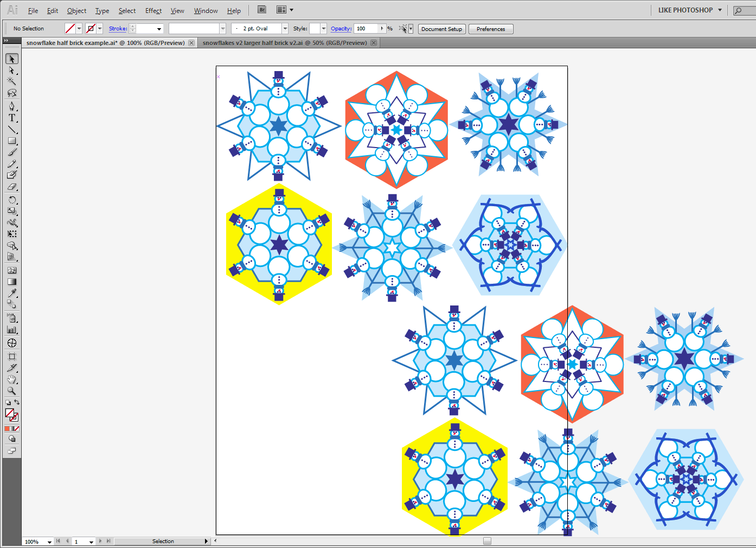756x548 pixels.
Task: Choose the Eyedropper tool
Action: pos(11,293)
